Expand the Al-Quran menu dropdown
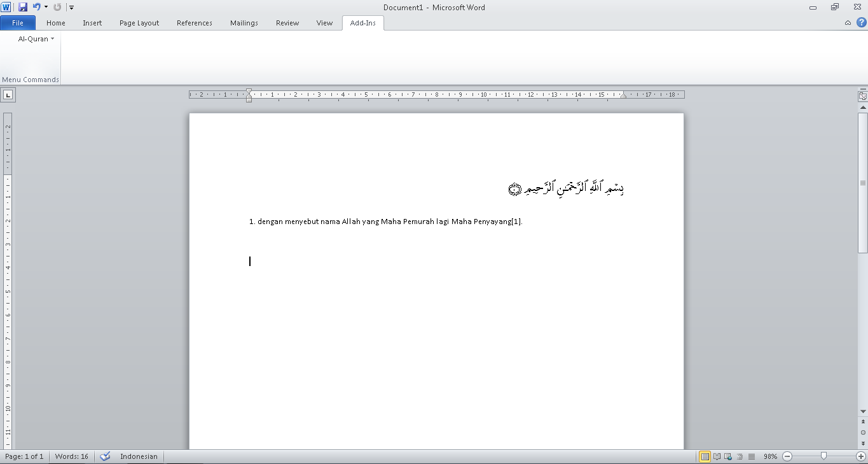Screen dimensions: 868x464 36,39
